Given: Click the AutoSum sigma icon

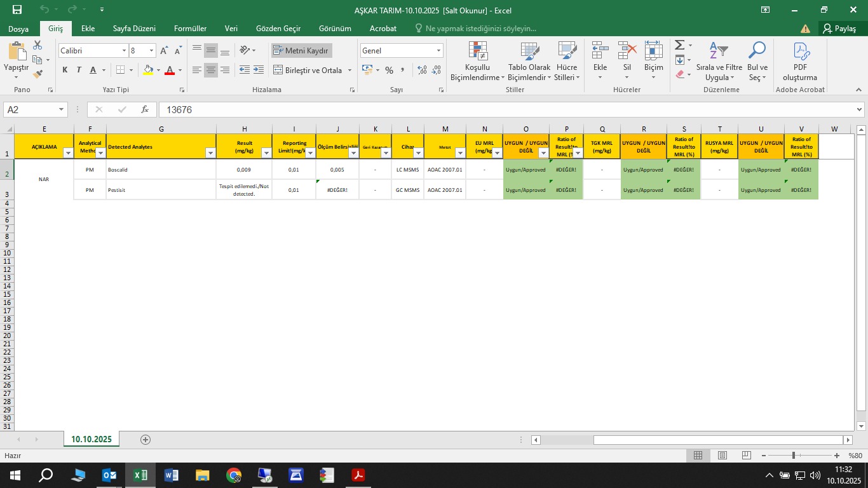Looking at the screenshot, I should coord(679,45).
